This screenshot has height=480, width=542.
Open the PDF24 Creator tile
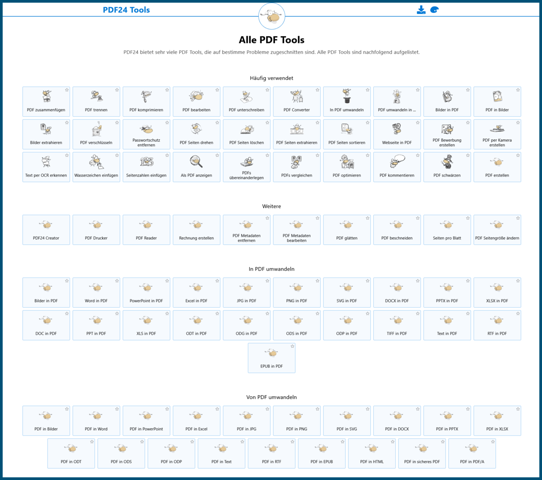(x=46, y=230)
